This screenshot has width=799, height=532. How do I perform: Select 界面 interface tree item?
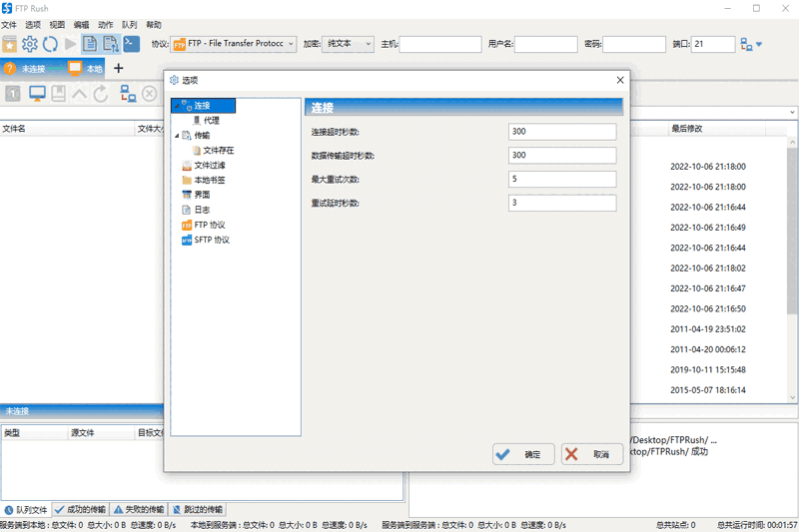click(x=202, y=195)
